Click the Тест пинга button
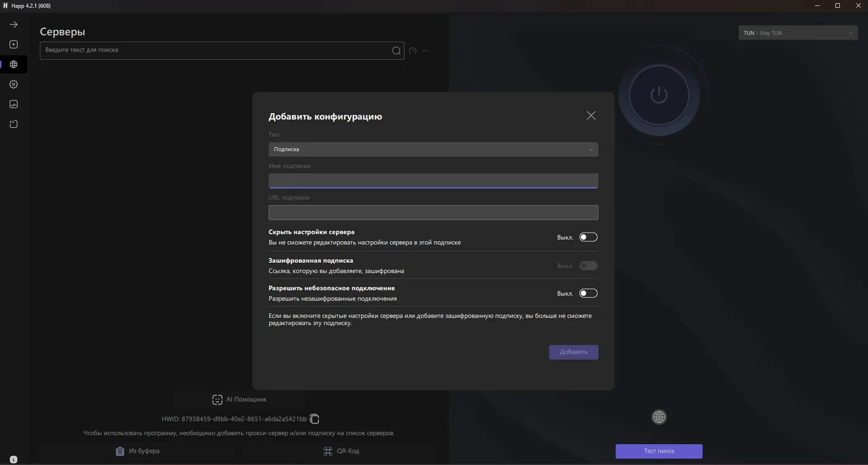This screenshot has width=868, height=465. [x=659, y=451]
